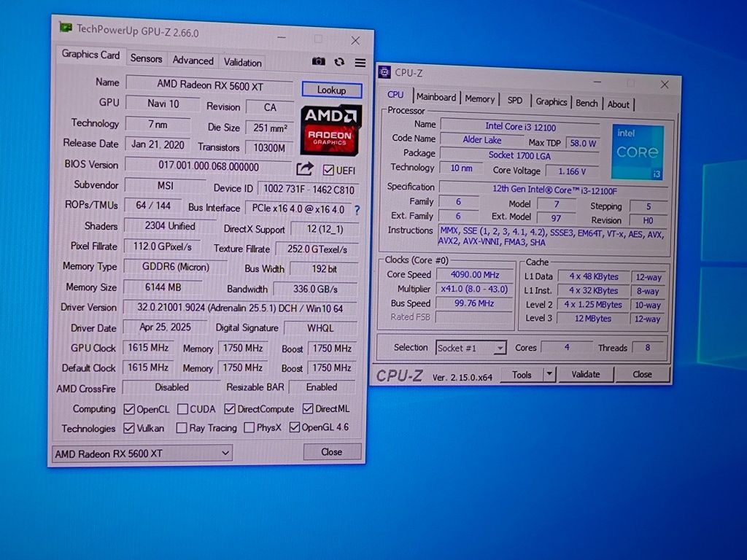
Task: Click the Bus Speed value 99.76 MHz
Action: [x=474, y=303]
